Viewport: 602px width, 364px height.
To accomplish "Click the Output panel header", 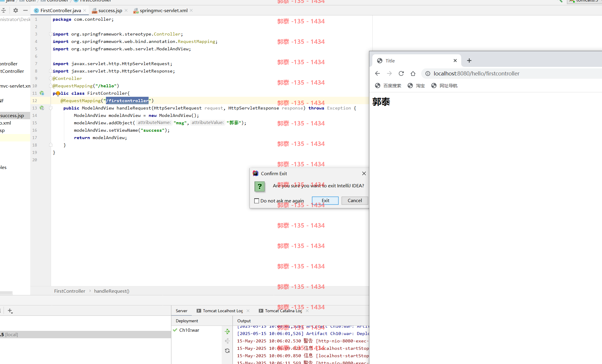I will (x=244, y=321).
